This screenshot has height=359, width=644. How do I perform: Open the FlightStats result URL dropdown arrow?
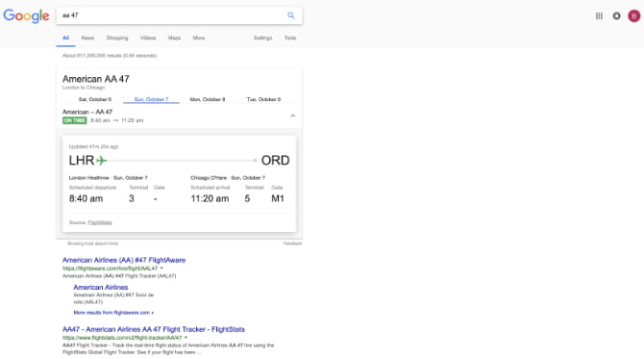[186, 338]
